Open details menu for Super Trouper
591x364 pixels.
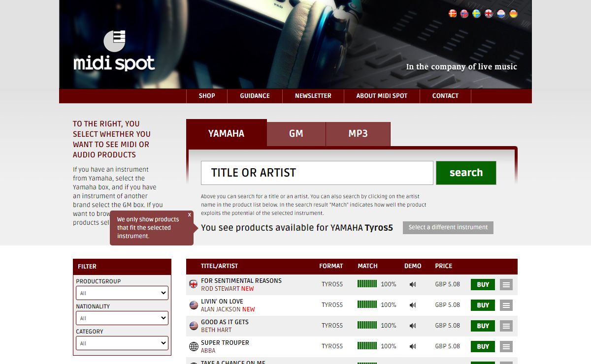[x=506, y=346]
